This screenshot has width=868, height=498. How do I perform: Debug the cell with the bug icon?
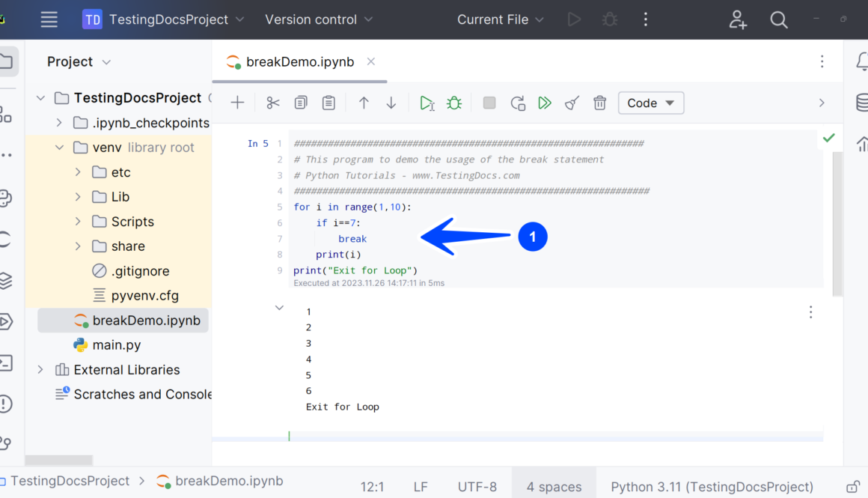(x=454, y=103)
